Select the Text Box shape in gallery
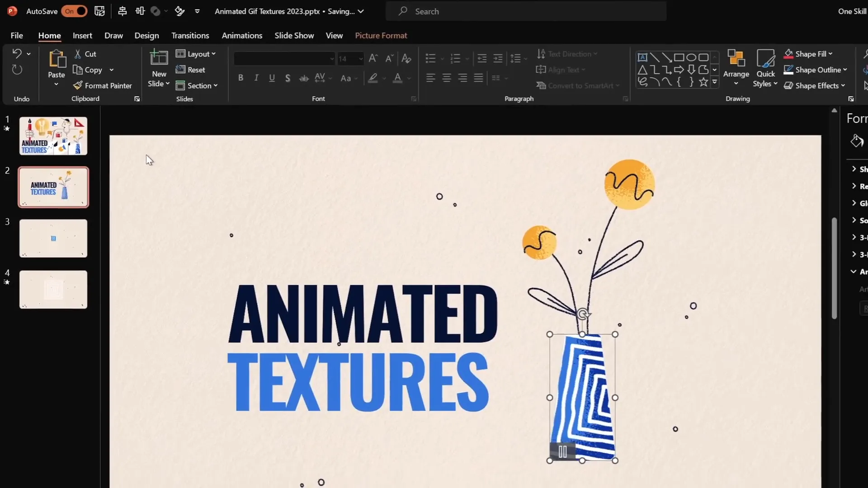This screenshot has height=488, width=868. click(642, 57)
